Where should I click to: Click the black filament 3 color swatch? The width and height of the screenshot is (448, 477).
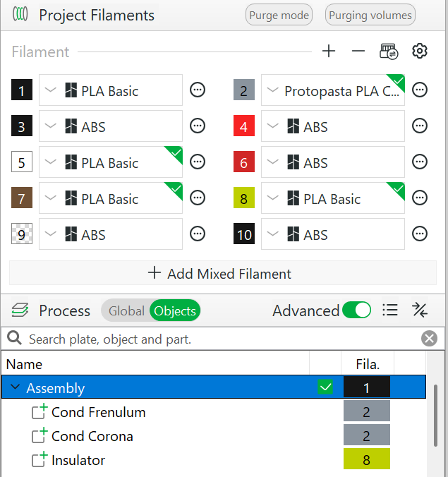[22, 126]
